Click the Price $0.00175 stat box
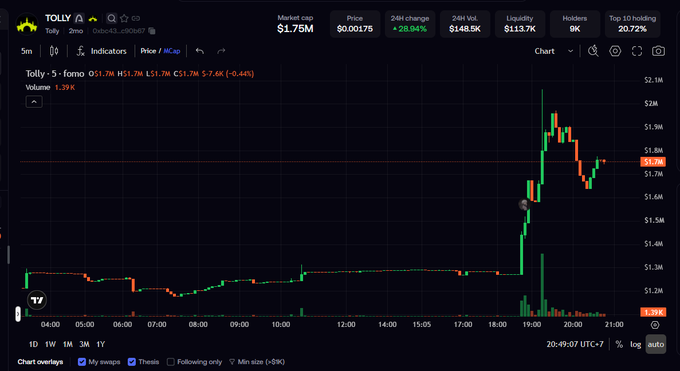This screenshot has width=680, height=371. [355, 24]
